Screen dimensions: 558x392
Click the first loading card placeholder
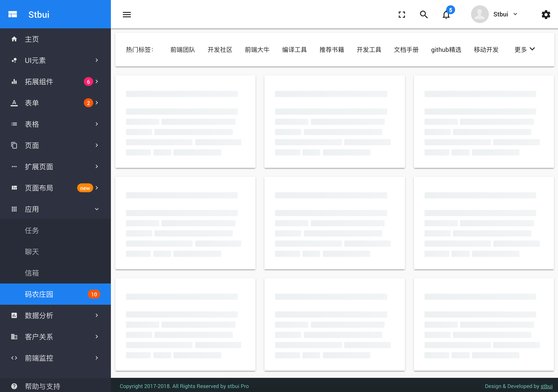pyautogui.click(x=185, y=121)
